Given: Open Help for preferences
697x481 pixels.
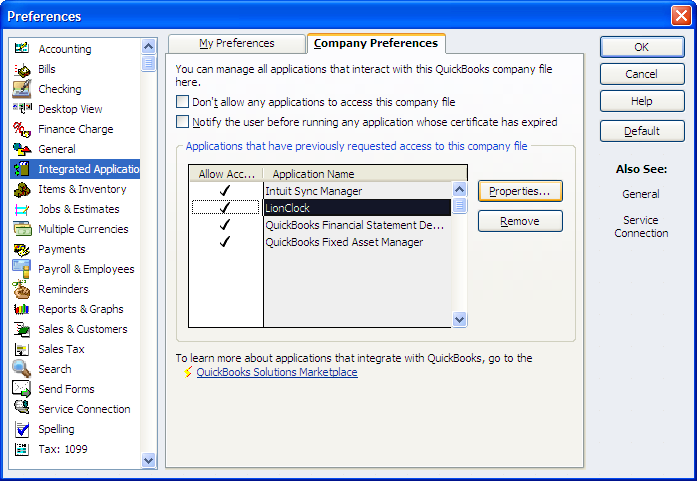Looking at the screenshot, I should (641, 101).
